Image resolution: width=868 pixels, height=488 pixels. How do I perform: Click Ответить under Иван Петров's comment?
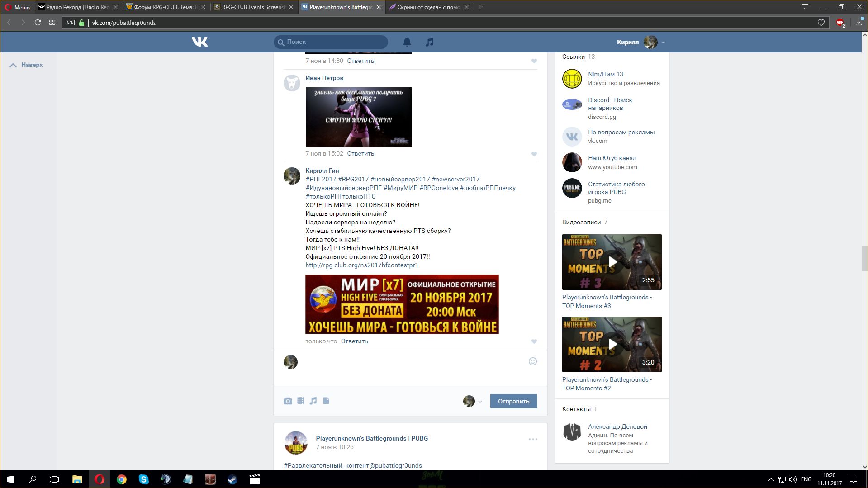[360, 154]
